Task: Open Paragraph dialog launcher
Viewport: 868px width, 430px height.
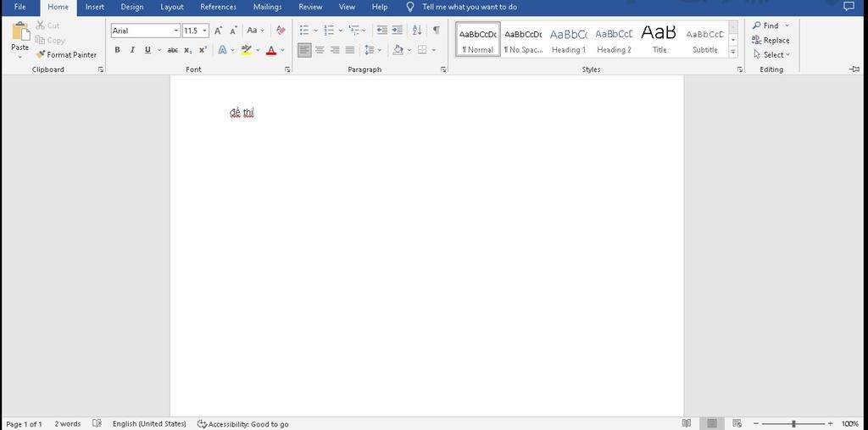Action: [x=443, y=70]
